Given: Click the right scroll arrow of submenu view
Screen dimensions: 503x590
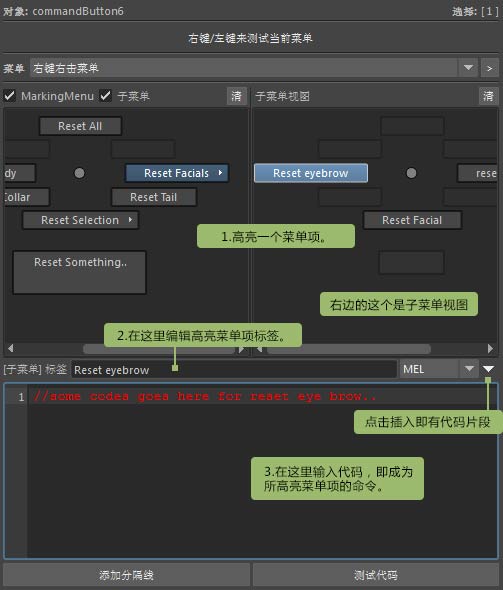Looking at the screenshot, I should coord(490,348).
